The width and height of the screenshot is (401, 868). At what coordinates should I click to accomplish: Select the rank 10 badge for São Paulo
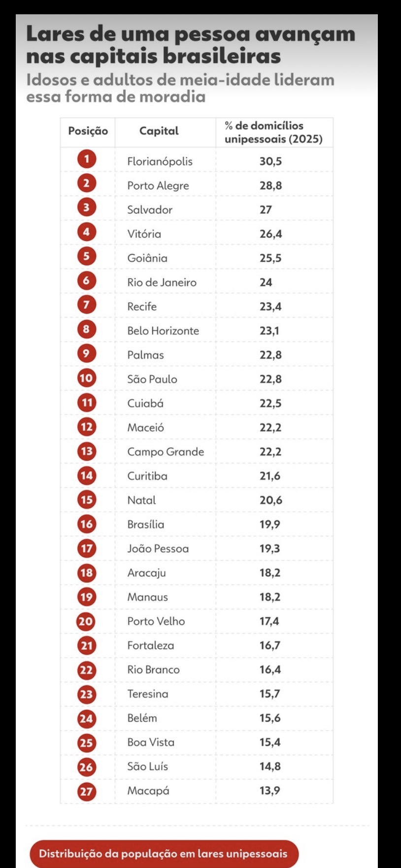pos(87,378)
